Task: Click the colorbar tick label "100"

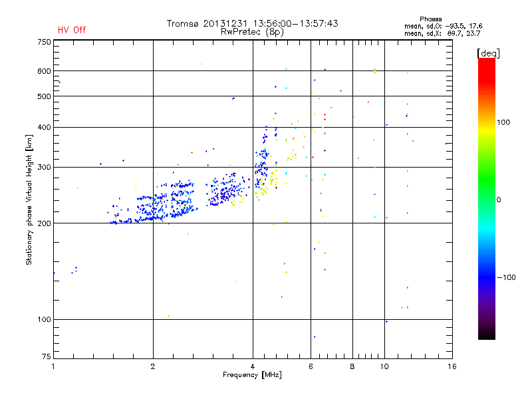Action: coord(503,122)
